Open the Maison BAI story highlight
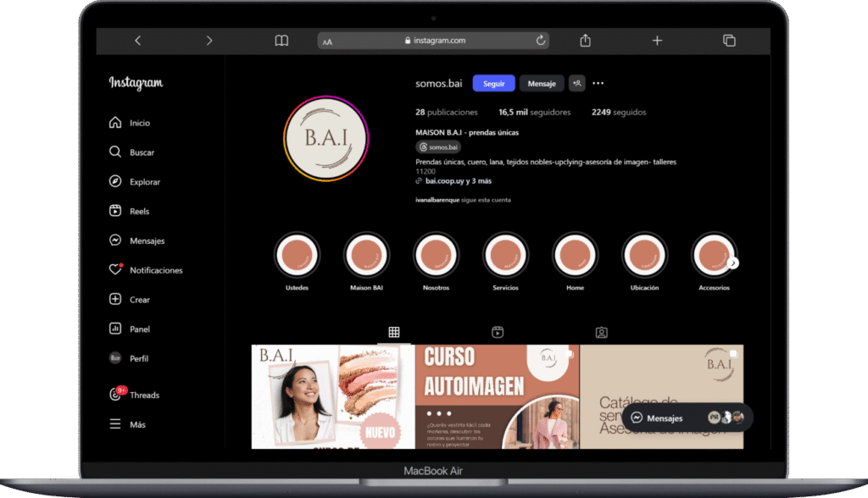The image size is (868, 498). coord(366,255)
